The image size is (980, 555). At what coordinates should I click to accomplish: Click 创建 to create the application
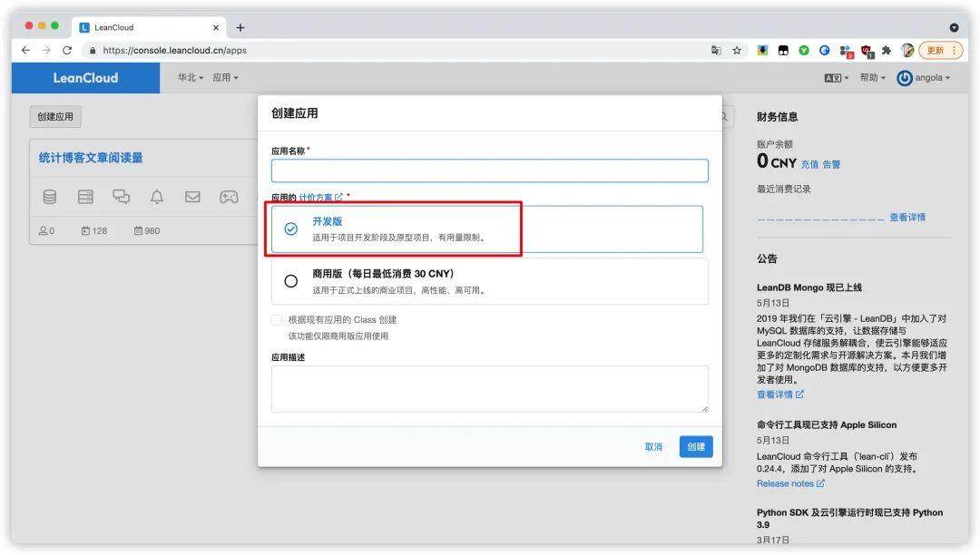[696, 447]
